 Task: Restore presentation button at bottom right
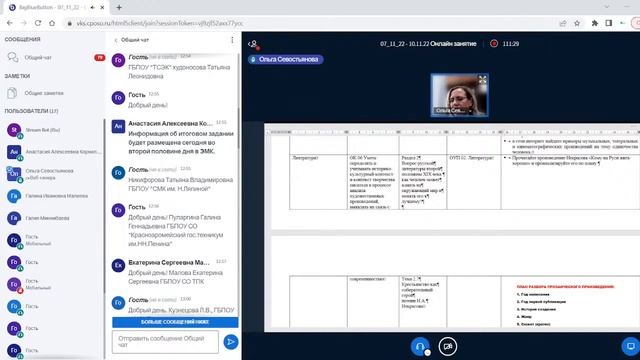[630, 346]
